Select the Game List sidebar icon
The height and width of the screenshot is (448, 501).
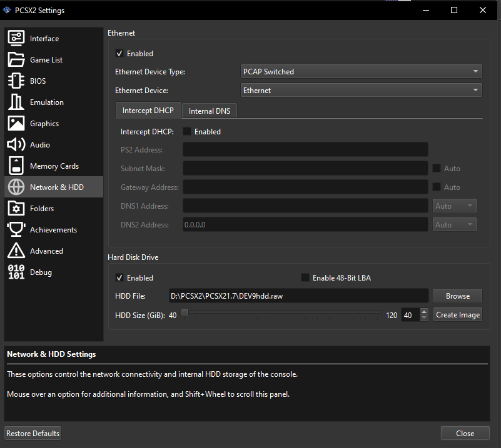pyautogui.click(x=46, y=59)
